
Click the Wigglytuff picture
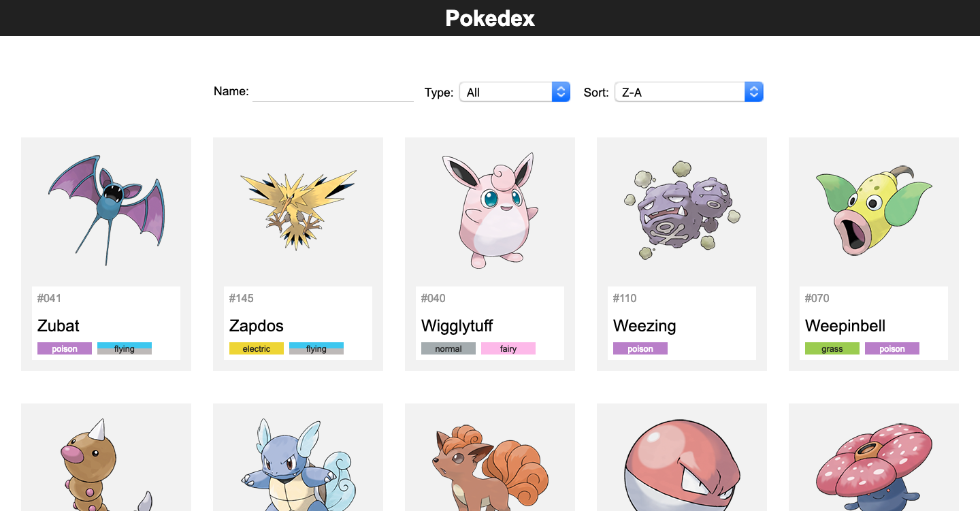pyautogui.click(x=490, y=210)
